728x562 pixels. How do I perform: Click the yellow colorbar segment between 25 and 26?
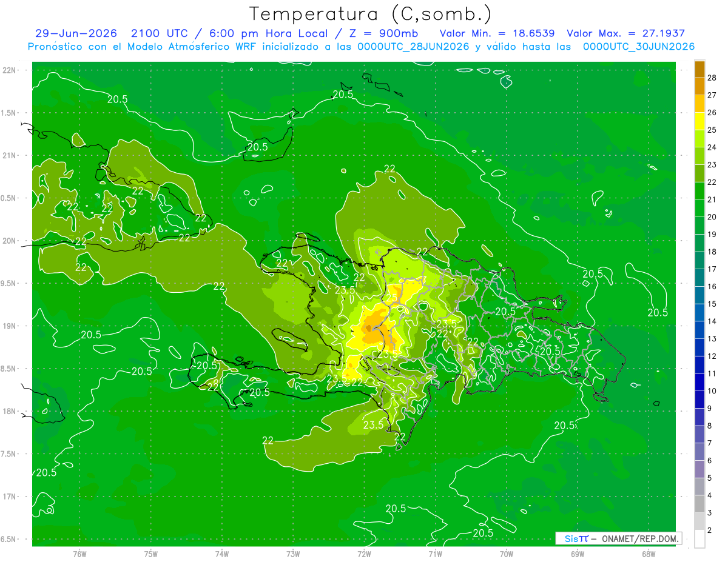pyautogui.click(x=699, y=121)
